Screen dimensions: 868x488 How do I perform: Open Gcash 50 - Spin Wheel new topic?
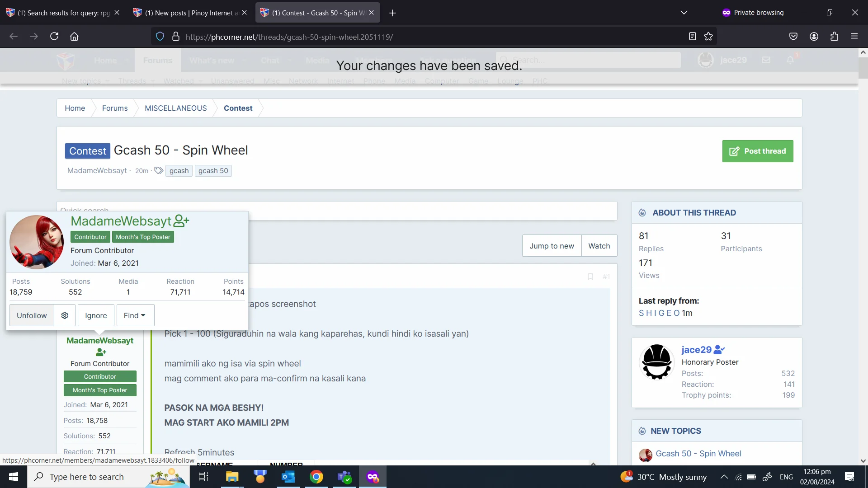tap(698, 454)
